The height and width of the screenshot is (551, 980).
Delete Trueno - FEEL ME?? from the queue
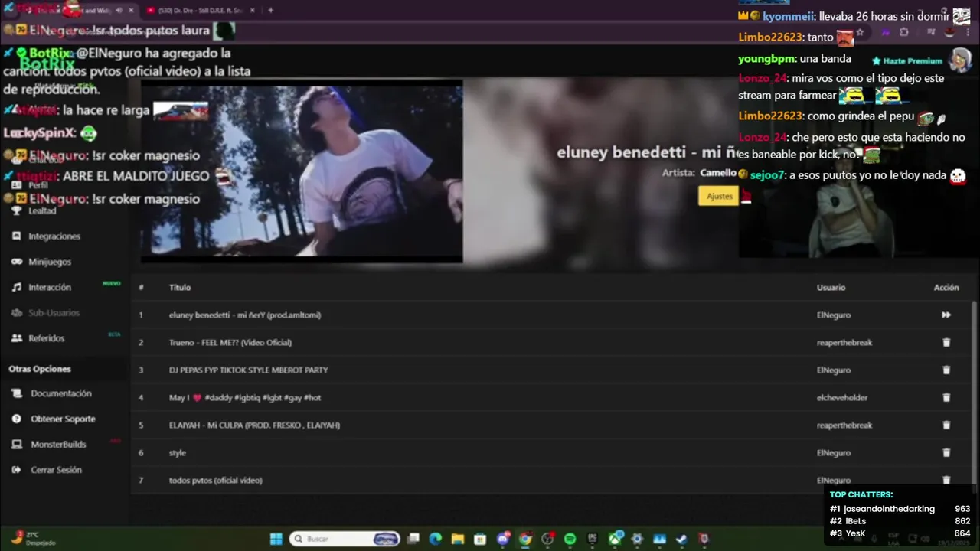point(946,342)
